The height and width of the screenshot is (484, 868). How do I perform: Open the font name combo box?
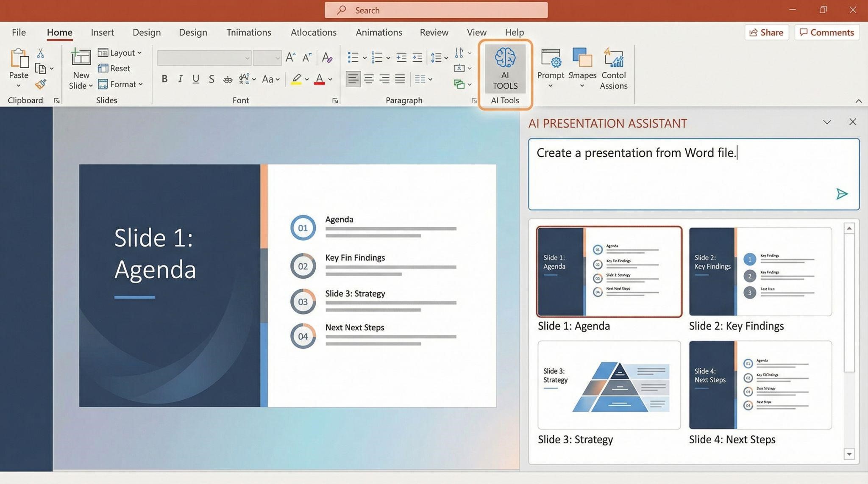coord(204,58)
